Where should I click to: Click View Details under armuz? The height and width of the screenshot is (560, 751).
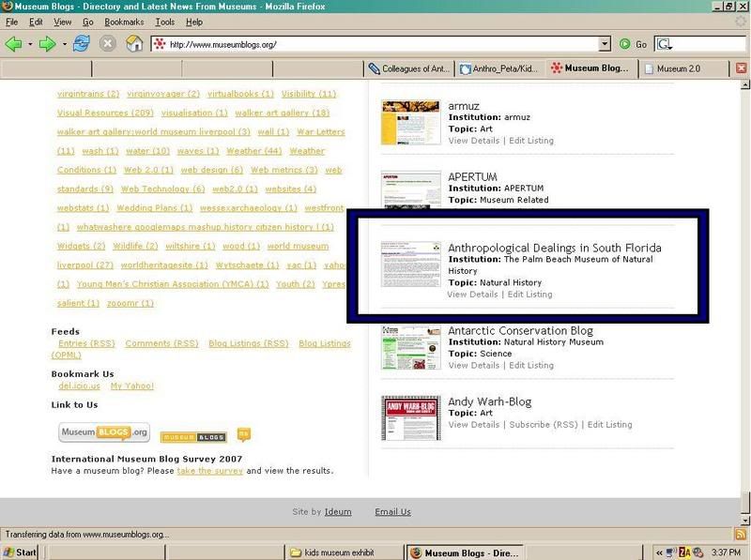click(x=474, y=141)
